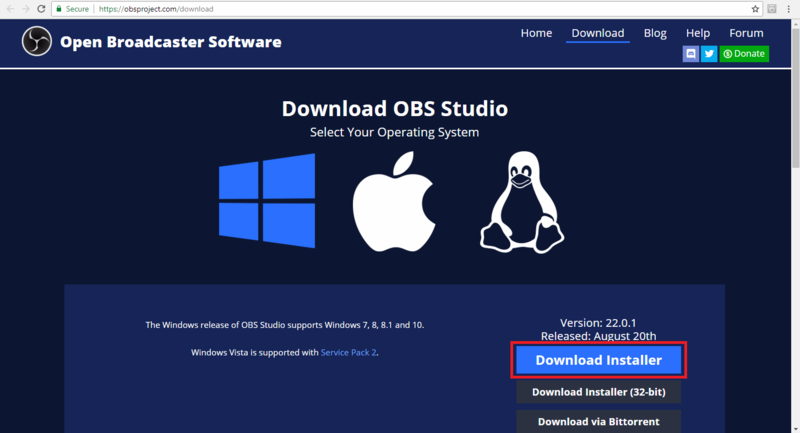The width and height of the screenshot is (800, 433).
Task: Choose the Apple macOS logo
Action: [394, 201]
